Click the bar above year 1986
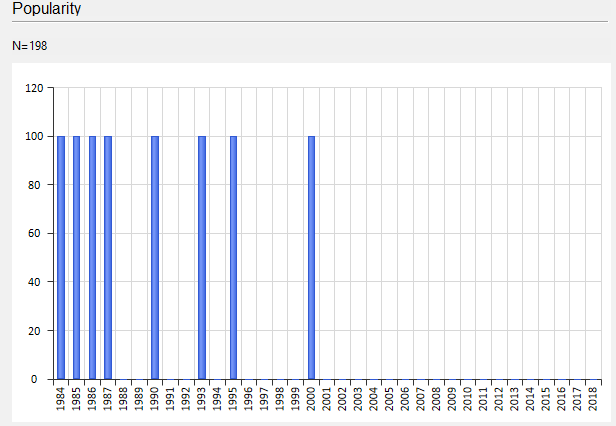Screen dimensions: 616x426 pos(92,257)
